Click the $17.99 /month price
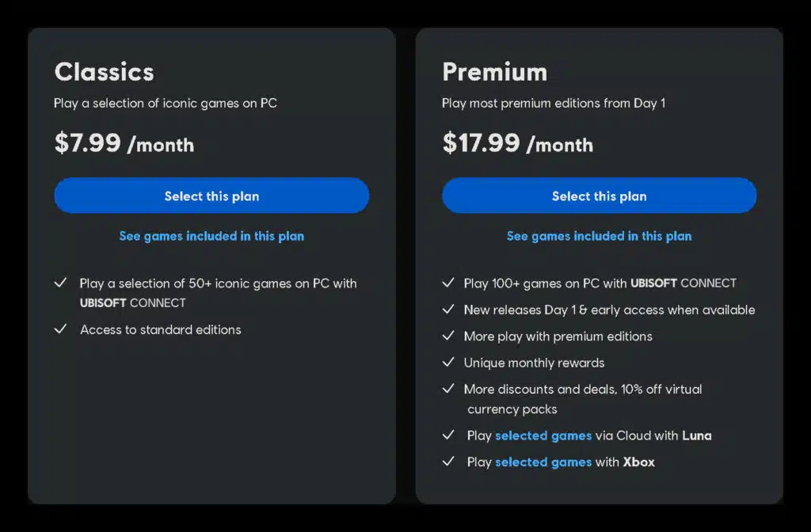This screenshot has width=811, height=532. tap(518, 143)
